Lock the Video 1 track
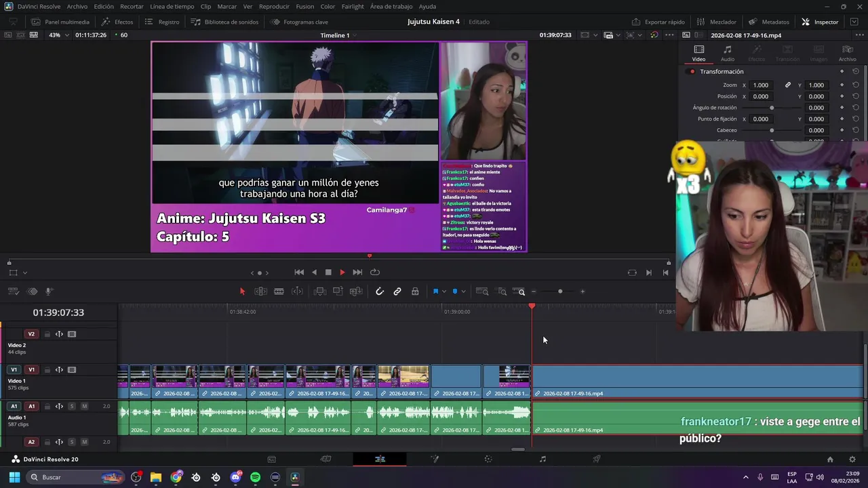This screenshot has width=868, height=488. 47,370
